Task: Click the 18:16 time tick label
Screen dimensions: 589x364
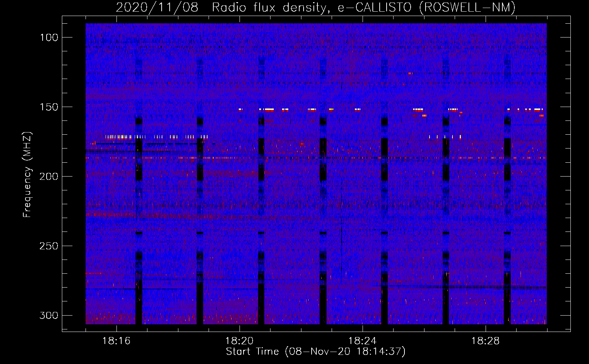Action: (x=116, y=341)
